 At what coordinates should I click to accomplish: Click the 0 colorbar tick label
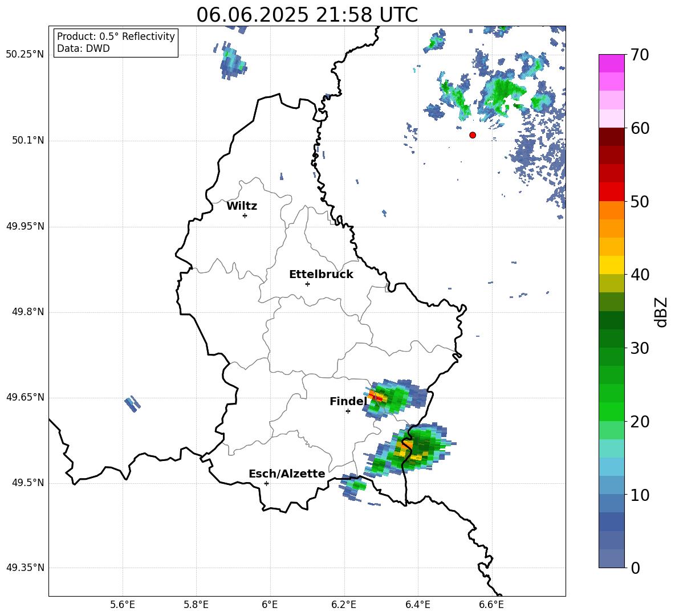click(x=635, y=568)
